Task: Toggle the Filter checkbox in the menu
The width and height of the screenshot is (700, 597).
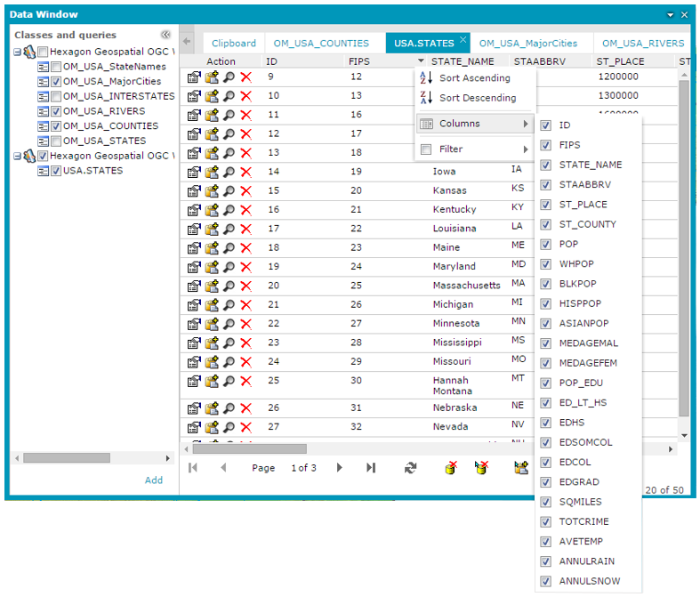Action: (426, 149)
